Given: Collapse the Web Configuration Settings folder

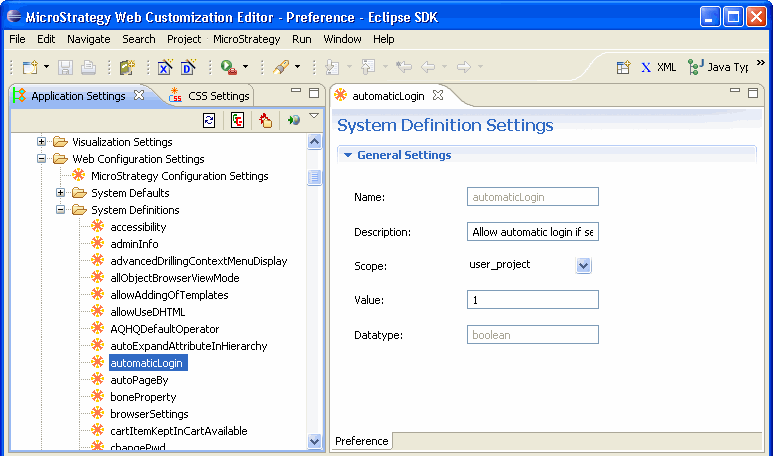Looking at the screenshot, I should 41,159.
